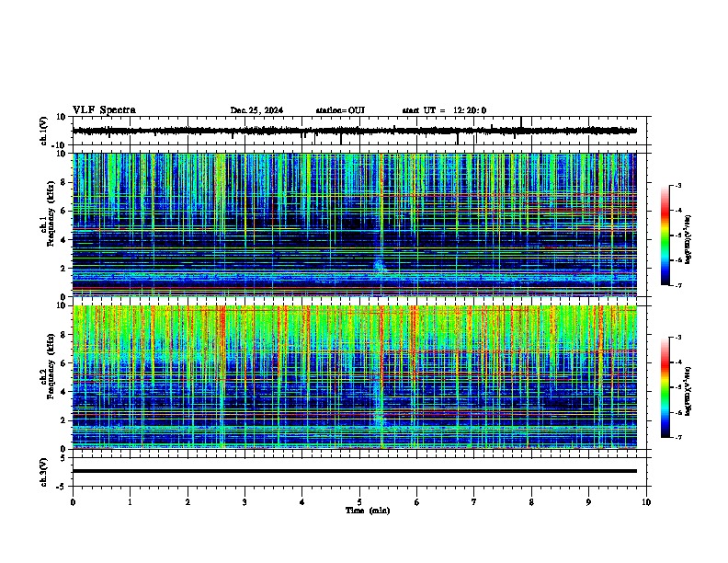Click the "Time (min)" axis title
Screen dimensions: 728x563
point(368,511)
